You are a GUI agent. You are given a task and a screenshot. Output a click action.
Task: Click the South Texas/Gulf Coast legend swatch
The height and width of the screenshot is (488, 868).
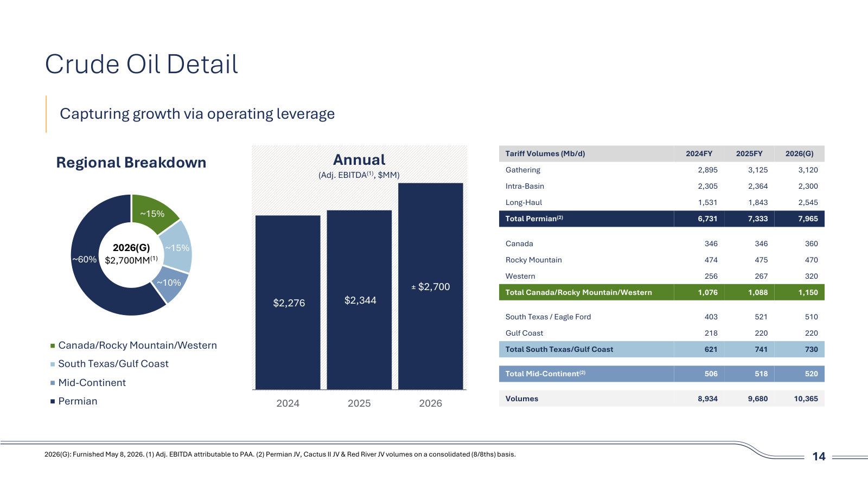pyautogui.click(x=53, y=364)
